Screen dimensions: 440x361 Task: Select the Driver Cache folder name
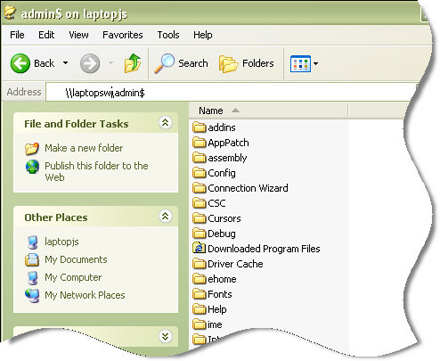pos(235,264)
